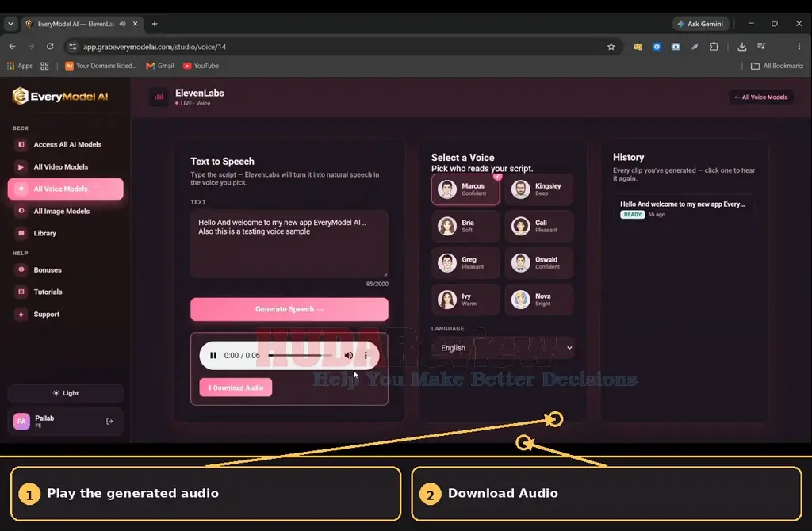
Task: Click the logout icon beside Pallab
Action: point(109,422)
